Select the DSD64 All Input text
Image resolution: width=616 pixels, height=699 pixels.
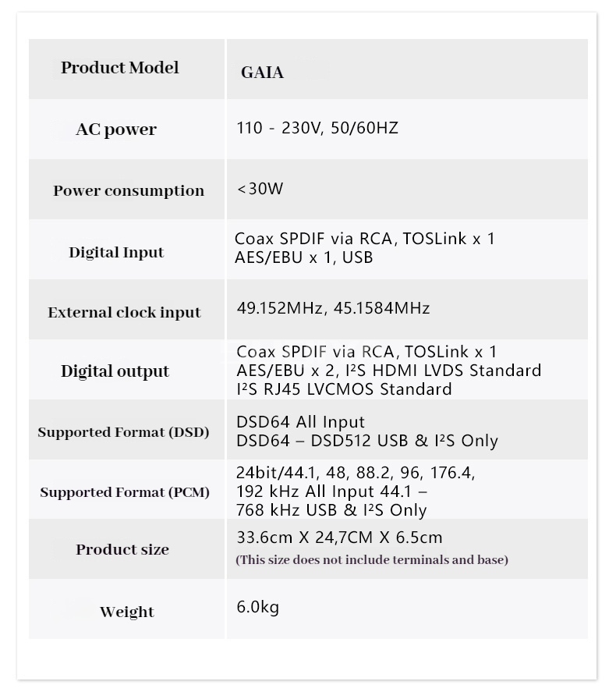pyautogui.click(x=300, y=423)
